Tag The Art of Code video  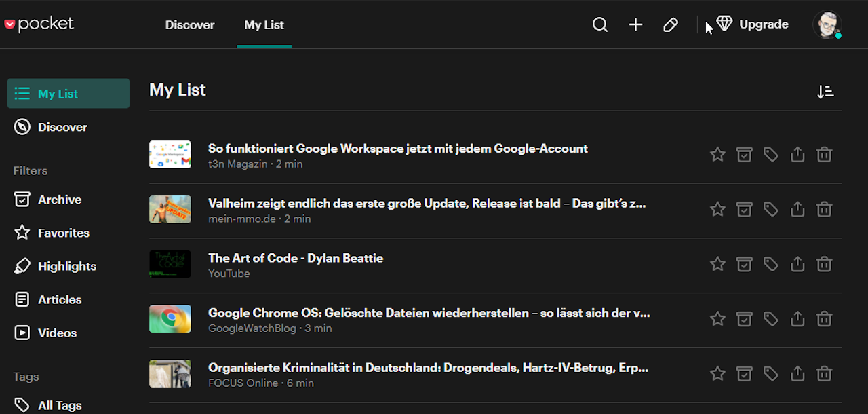pos(771,264)
